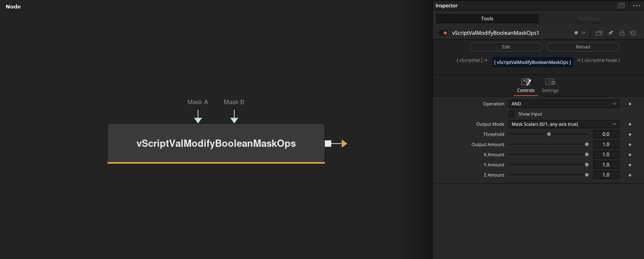Click the Mask A label
Image resolution: width=644 pixels, height=259 pixels.
click(198, 102)
